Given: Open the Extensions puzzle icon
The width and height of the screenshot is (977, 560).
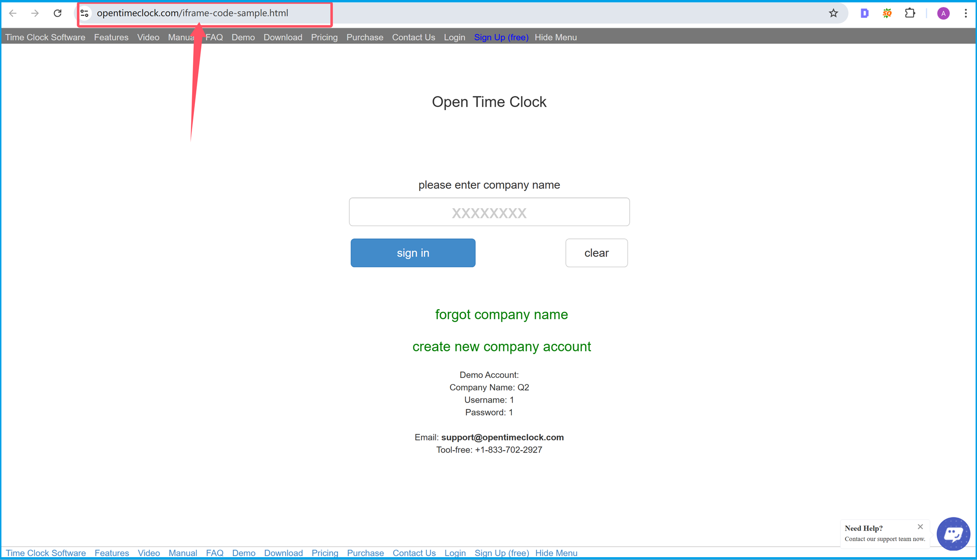Looking at the screenshot, I should point(910,13).
